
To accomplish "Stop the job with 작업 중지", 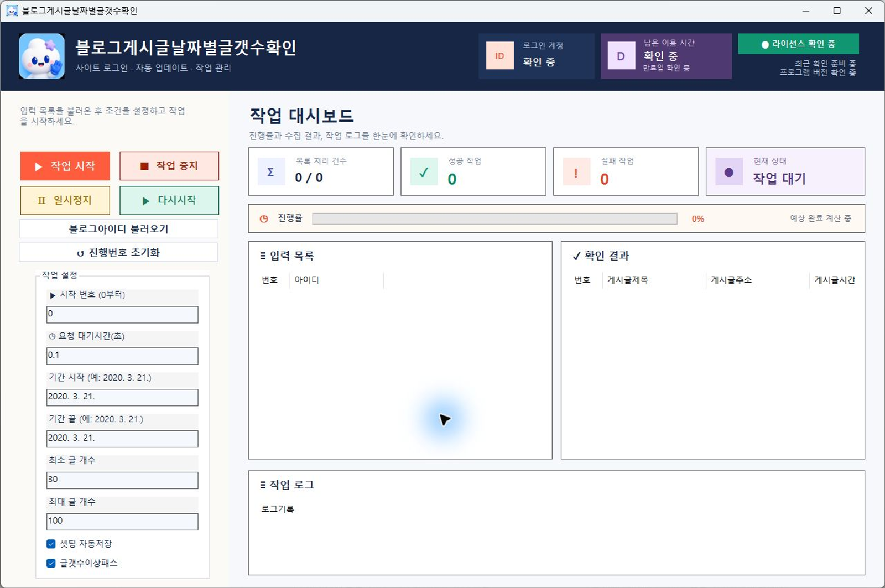I will tap(169, 166).
